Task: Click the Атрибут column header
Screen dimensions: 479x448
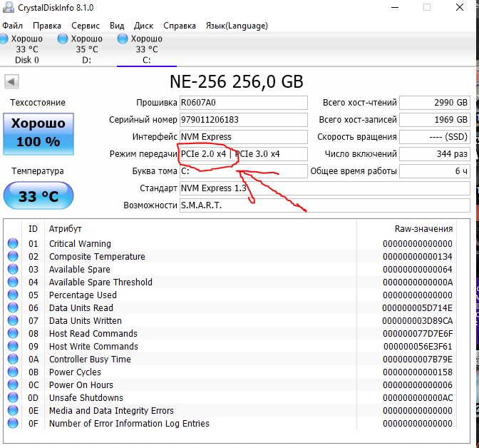Action: (x=66, y=229)
